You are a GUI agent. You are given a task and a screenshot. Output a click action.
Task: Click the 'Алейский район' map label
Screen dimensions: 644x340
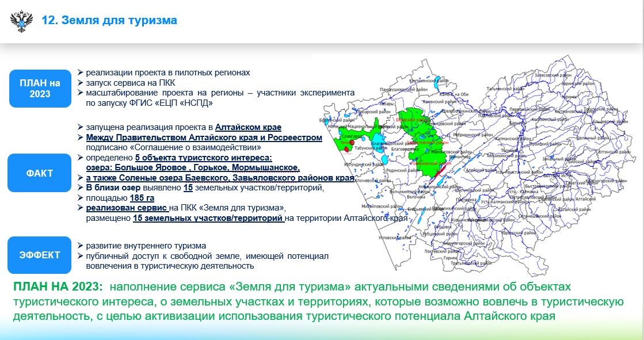point(481,170)
